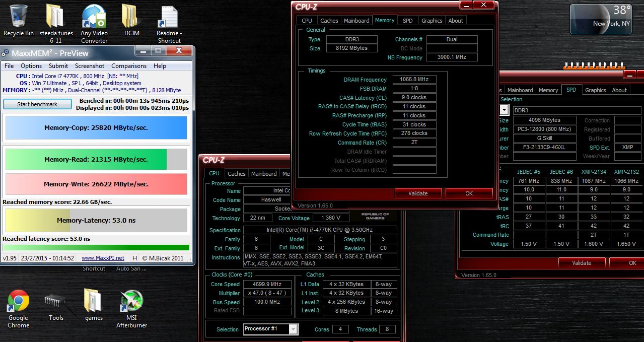Click Multiplier x 47.0 value

tap(267, 293)
